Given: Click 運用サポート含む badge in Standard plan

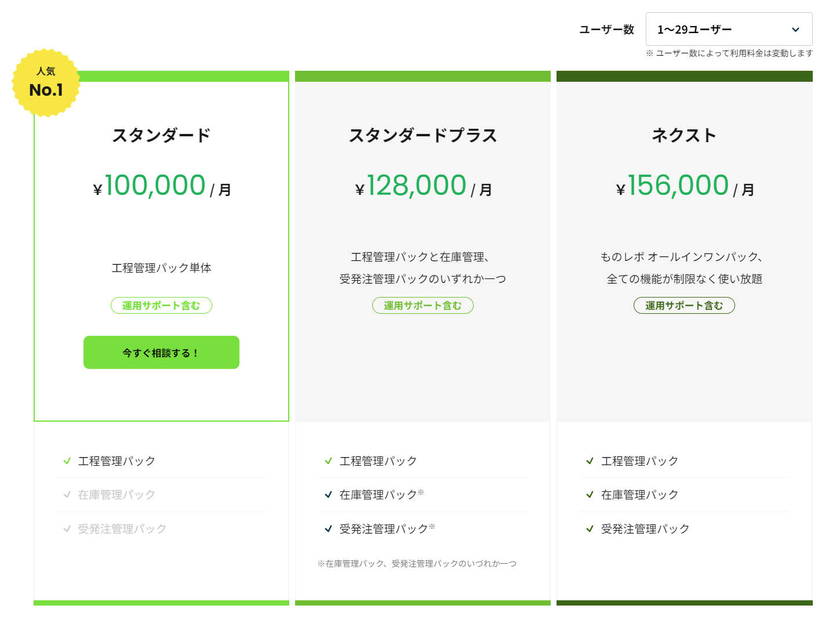Looking at the screenshot, I should [x=161, y=306].
